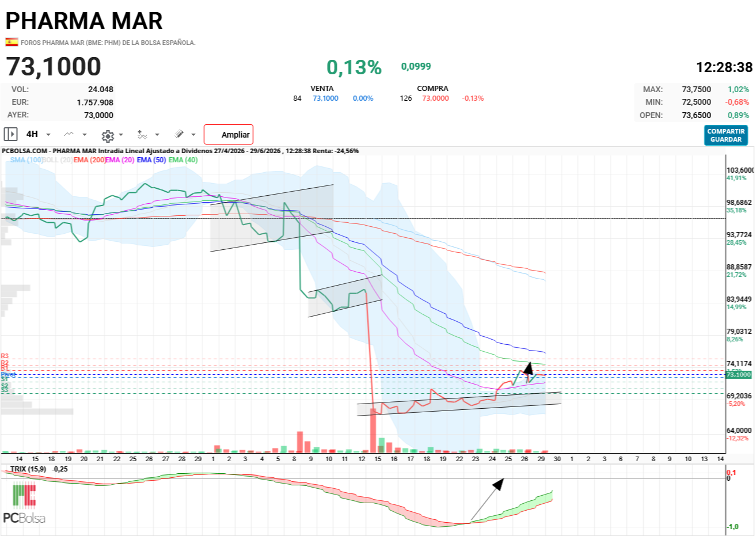The height and width of the screenshot is (536, 756).
Task: Click the 79,0312 price axis label
Action: 739,332
